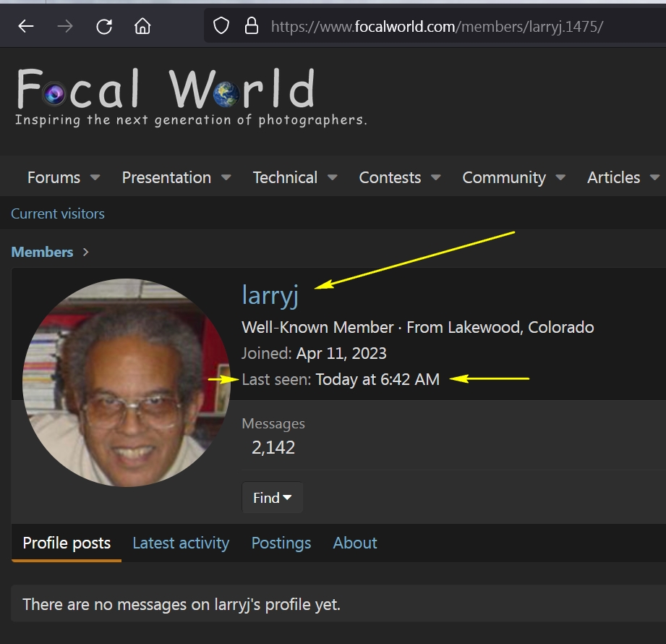Viewport: 666px width, 644px height.
Task: Click the focalworld.com URL in address bar
Action: [437, 27]
